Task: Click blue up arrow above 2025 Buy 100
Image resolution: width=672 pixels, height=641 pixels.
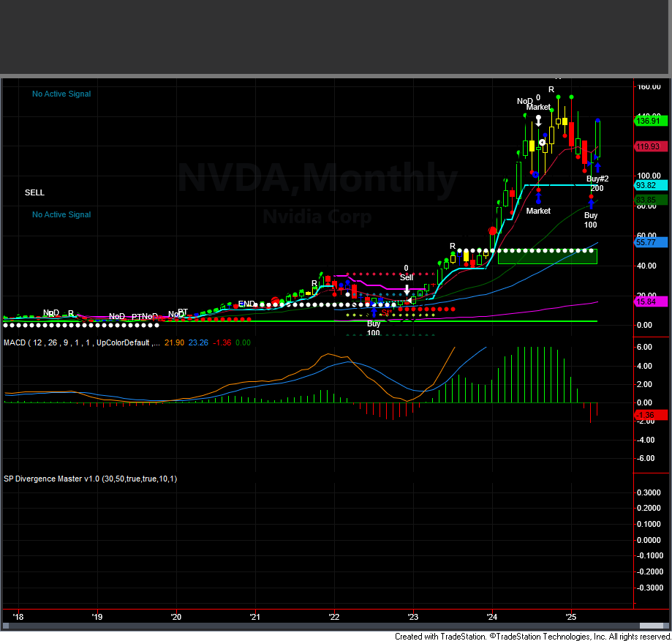Action: 591,203
